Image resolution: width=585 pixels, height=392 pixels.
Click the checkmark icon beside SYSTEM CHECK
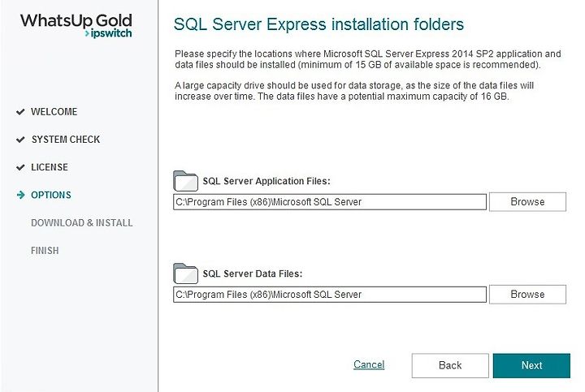tap(20, 140)
